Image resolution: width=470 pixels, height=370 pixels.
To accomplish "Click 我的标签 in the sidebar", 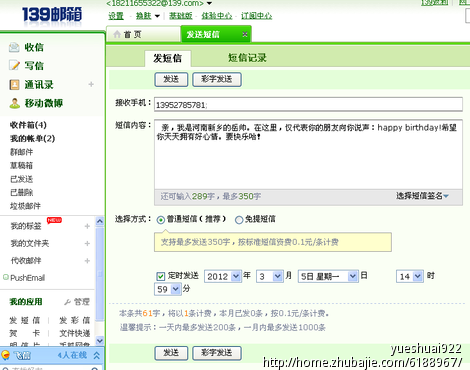I will (x=26, y=226).
